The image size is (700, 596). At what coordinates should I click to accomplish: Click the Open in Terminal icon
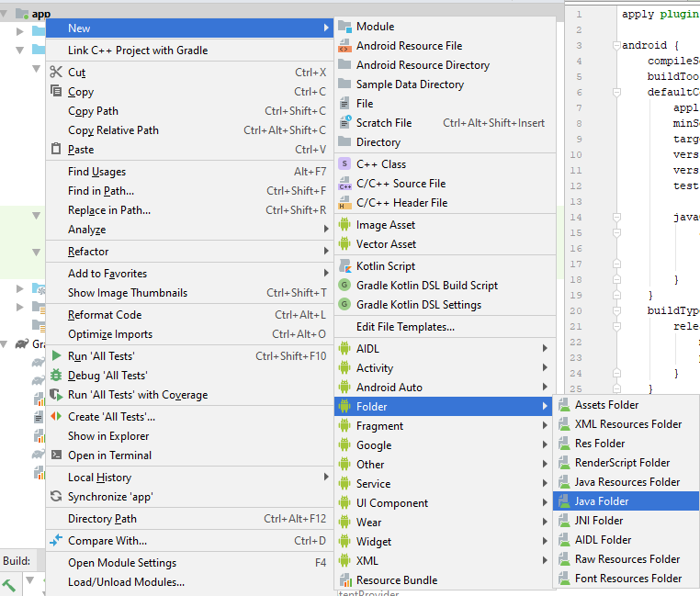point(56,455)
